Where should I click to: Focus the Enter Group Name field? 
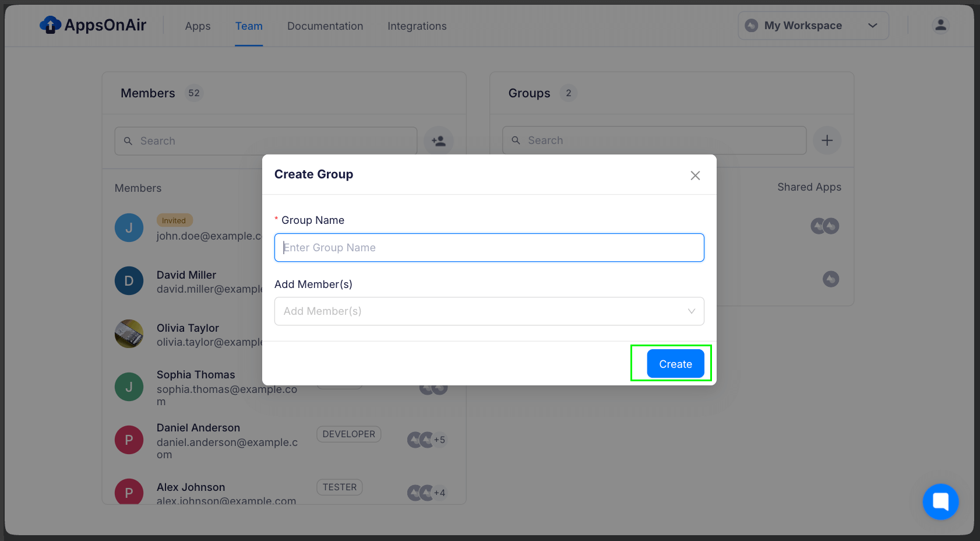[x=488, y=248]
